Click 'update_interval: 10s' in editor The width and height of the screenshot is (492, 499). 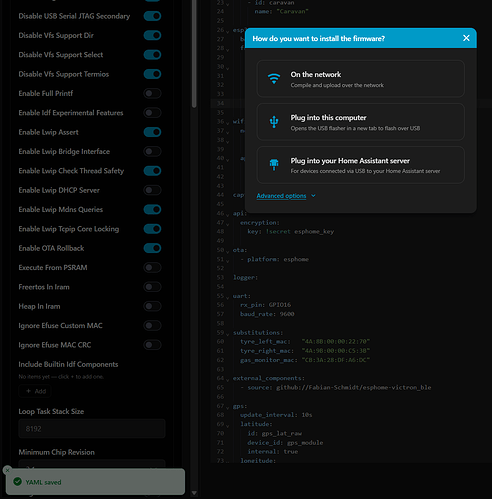(x=276, y=415)
